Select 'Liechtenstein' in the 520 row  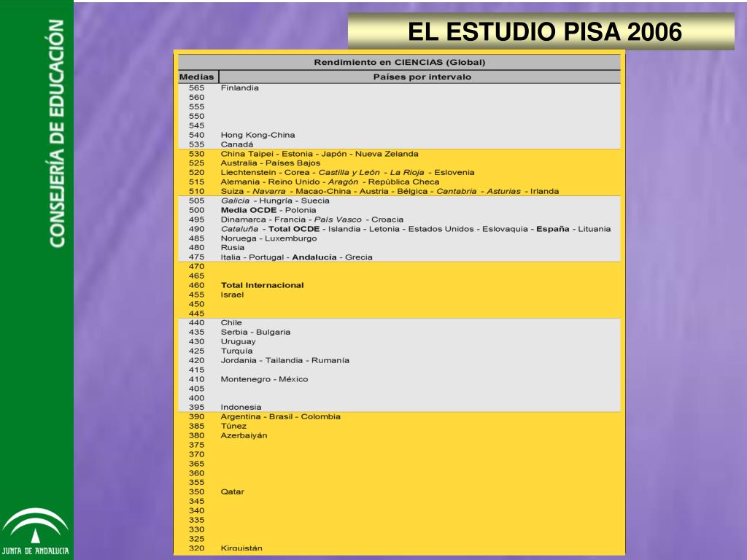(x=248, y=172)
